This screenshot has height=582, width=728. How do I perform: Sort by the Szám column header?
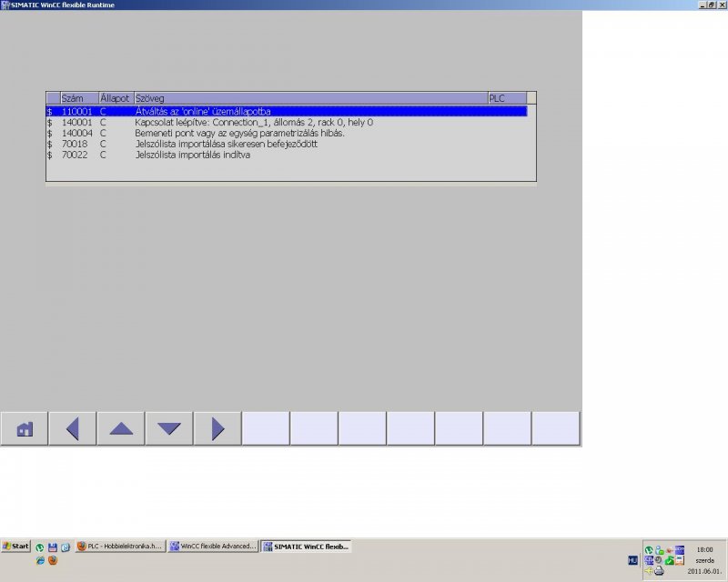click(x=79, y=98)
